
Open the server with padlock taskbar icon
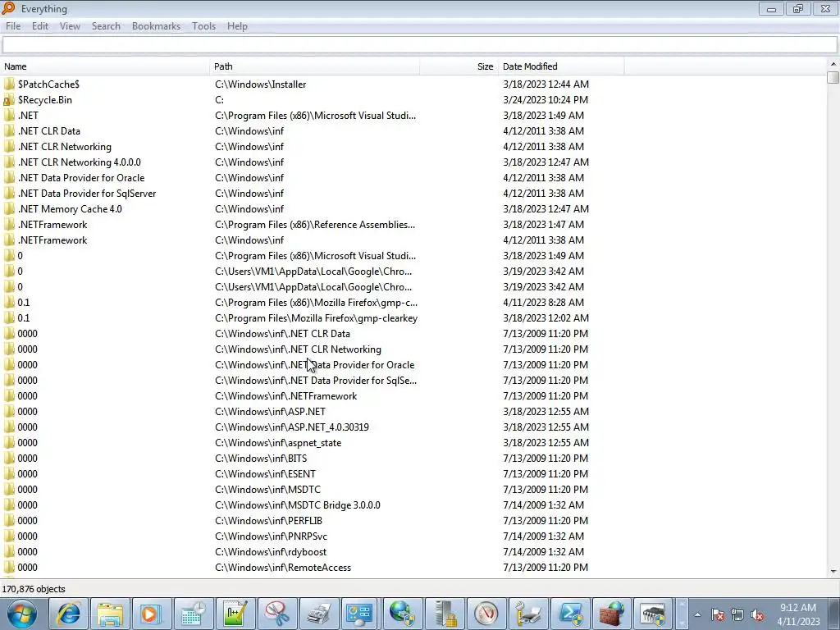tap(445, 614)
